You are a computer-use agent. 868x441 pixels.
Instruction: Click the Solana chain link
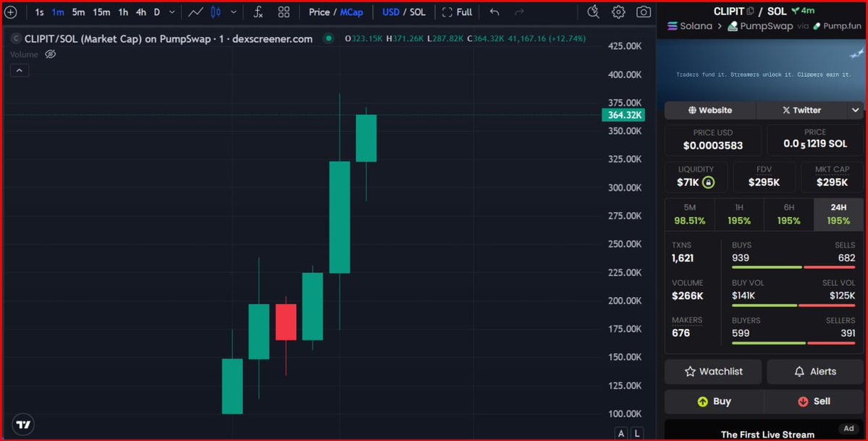690,26
